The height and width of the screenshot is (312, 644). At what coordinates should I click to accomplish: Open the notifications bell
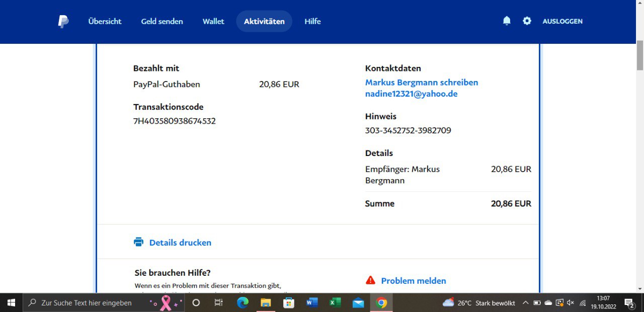point(507,21)
